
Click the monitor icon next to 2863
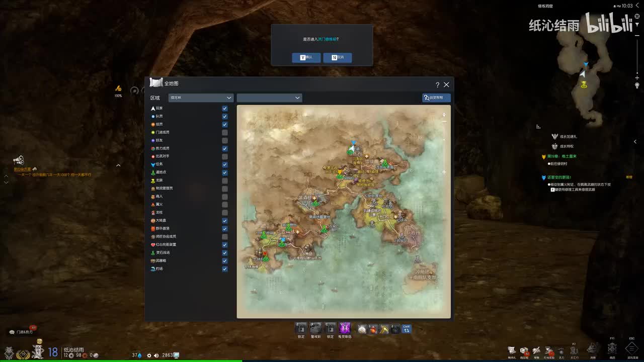(177, 355)
